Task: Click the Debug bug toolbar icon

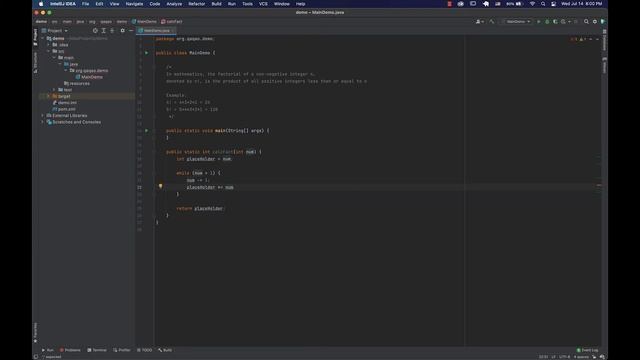Action: coord(547,21)
